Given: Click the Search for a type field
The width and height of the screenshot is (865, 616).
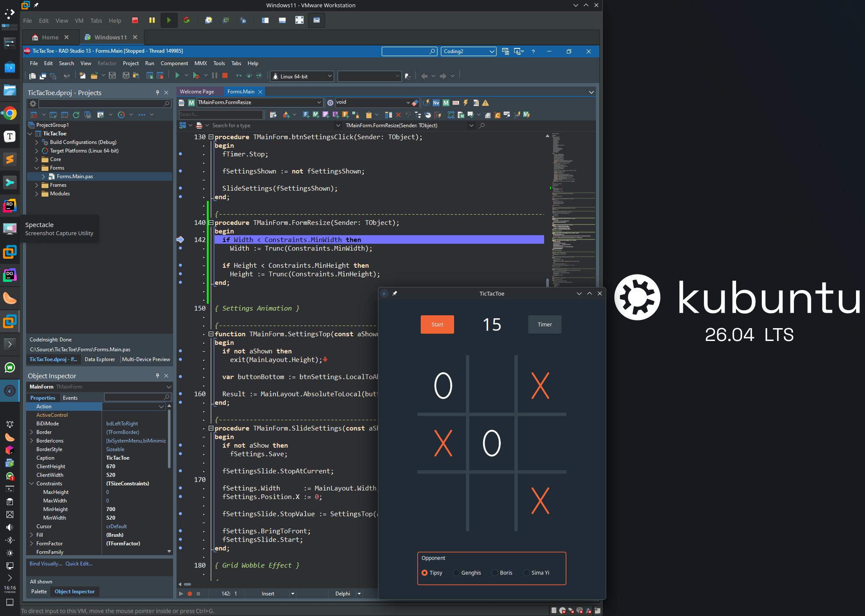Looking at the screenshot, I should coord(272,126).
